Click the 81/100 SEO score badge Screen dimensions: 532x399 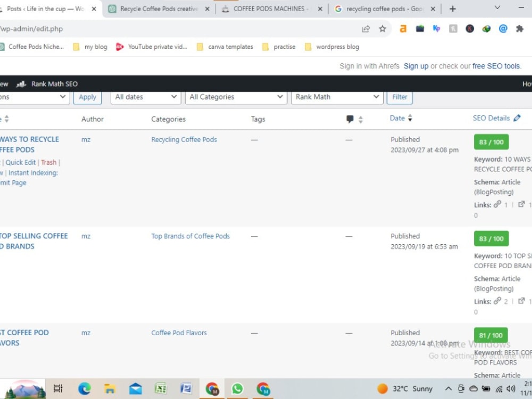(491, 335)
